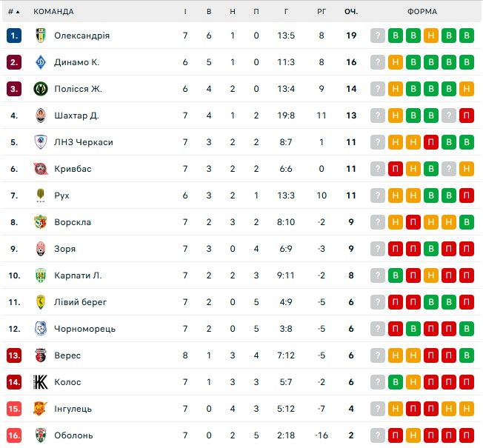Click the Чорноморець team logo
Screen dimensions: 483x448
(41, 329)
